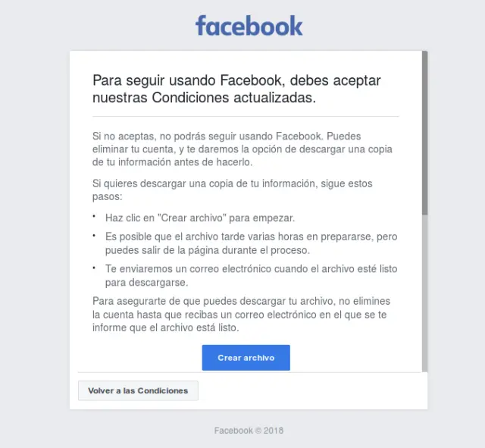This screenshot has height=448, width=485.
Task: Click the blue Crear archivo button
Action: point(246,358)
